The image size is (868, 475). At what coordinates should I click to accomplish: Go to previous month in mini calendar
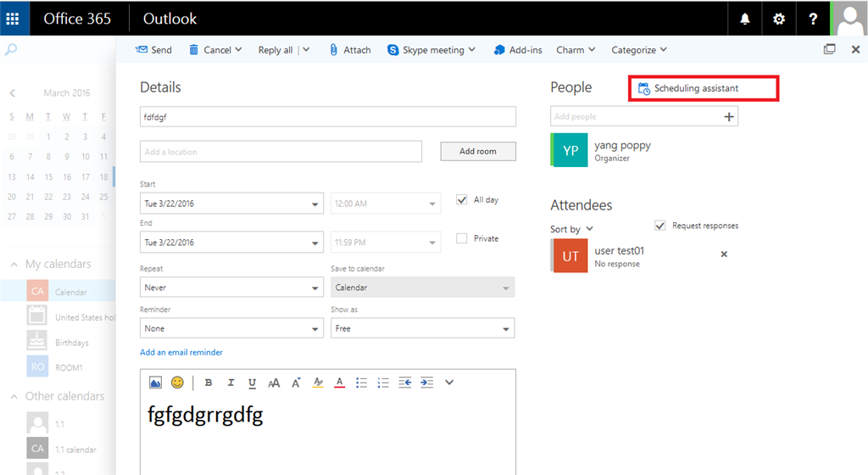[12, 93]
